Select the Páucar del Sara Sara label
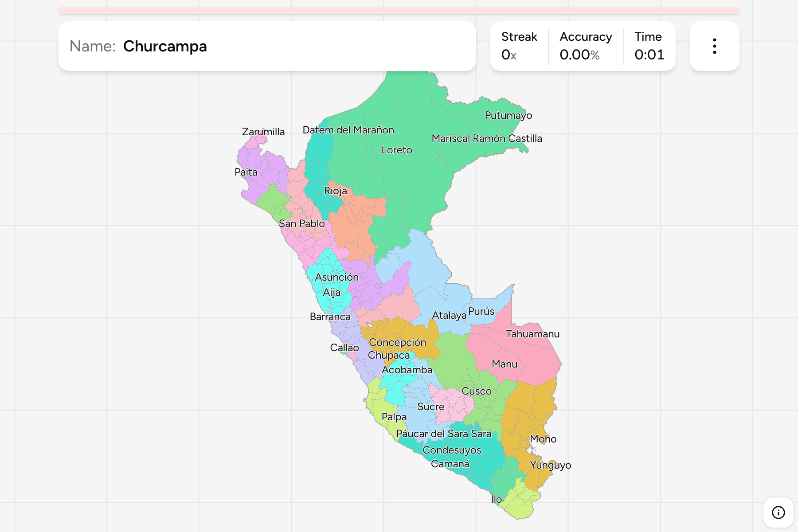Screen dimensions: 798x532 pos(444,434)
